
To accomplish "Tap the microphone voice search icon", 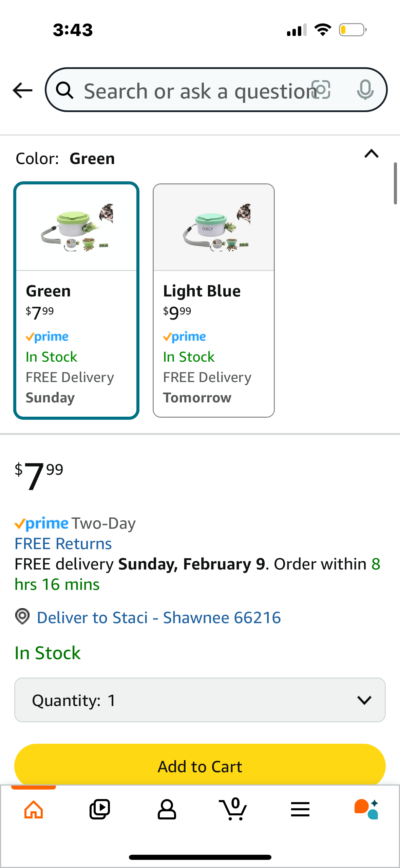I will [365, 90].
